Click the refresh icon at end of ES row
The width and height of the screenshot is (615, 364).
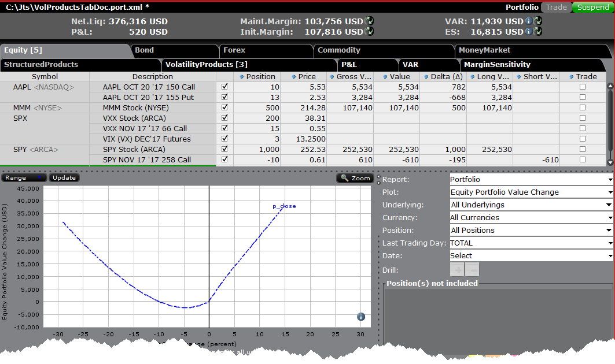(x=537, y=32)
